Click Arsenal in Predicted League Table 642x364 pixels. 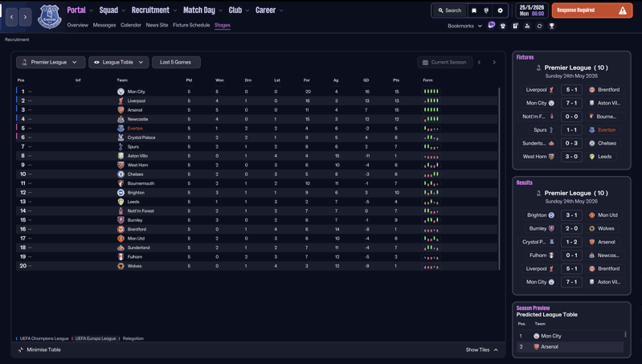[x=550, y=347]
